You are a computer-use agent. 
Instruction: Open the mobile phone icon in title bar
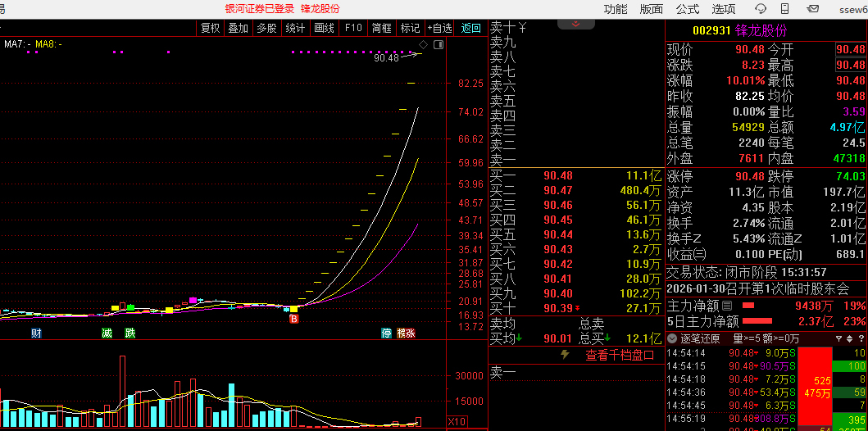[784, 9]
